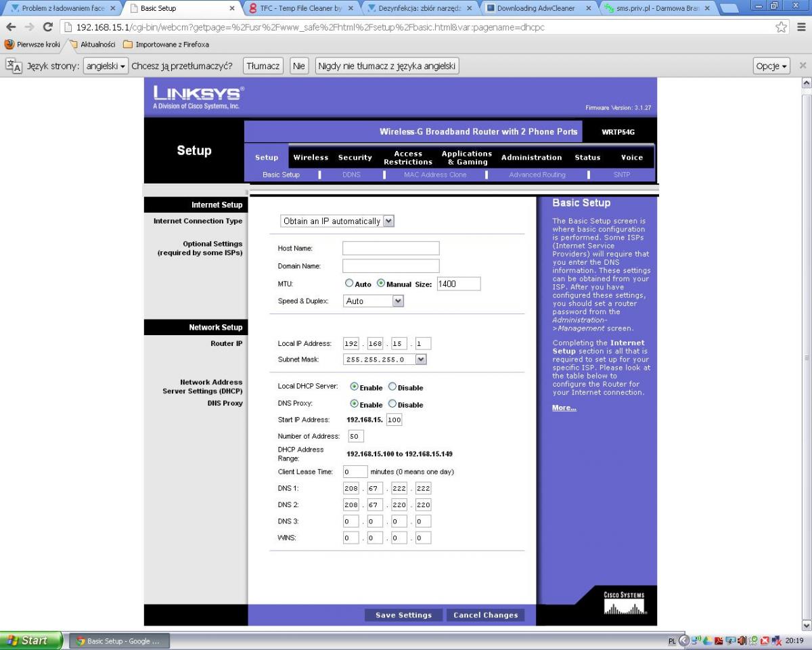Open Google Drive from the system tray
The height and width of the screenshot is (650, 812).
(x=708, y=641)
